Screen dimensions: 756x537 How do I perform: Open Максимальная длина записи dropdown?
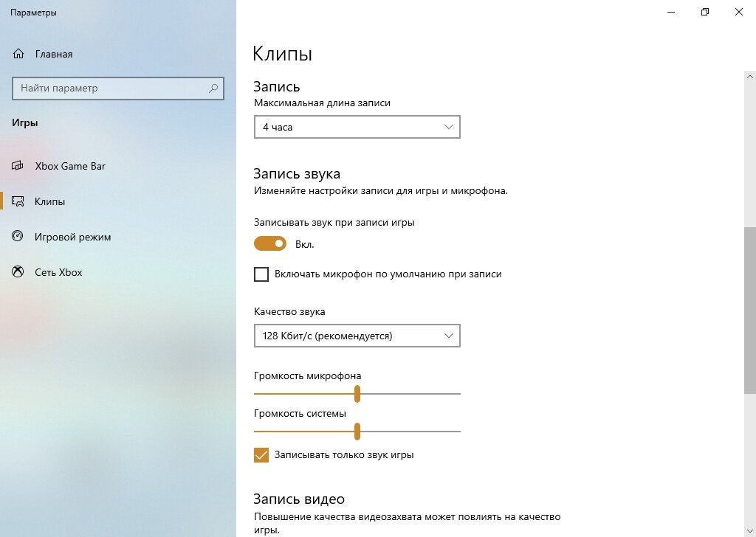(357, 127)
